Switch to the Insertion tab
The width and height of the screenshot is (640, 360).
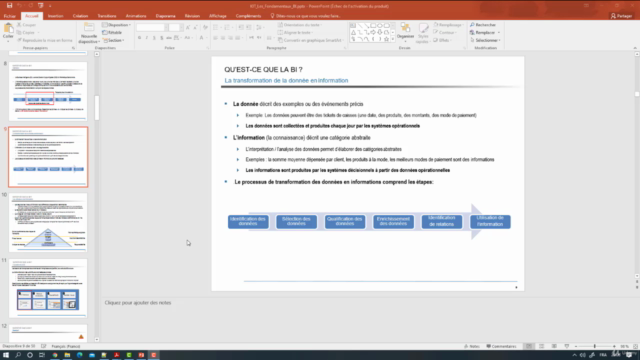[x=56, y=16]
